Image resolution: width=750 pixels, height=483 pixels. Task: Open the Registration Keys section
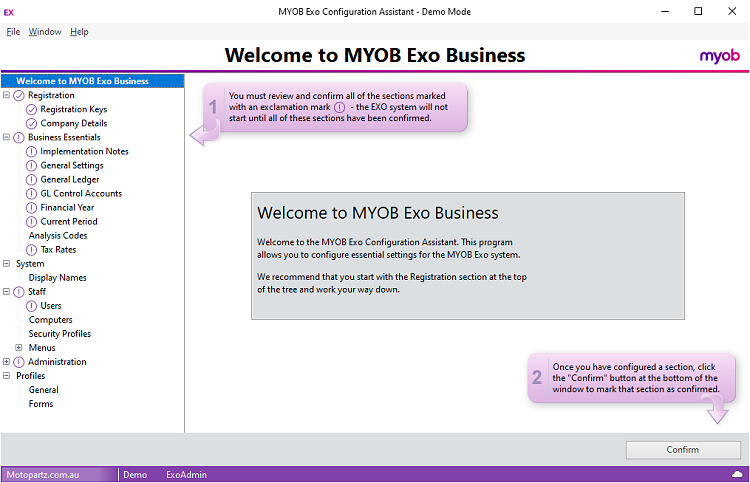coord(74,109)
